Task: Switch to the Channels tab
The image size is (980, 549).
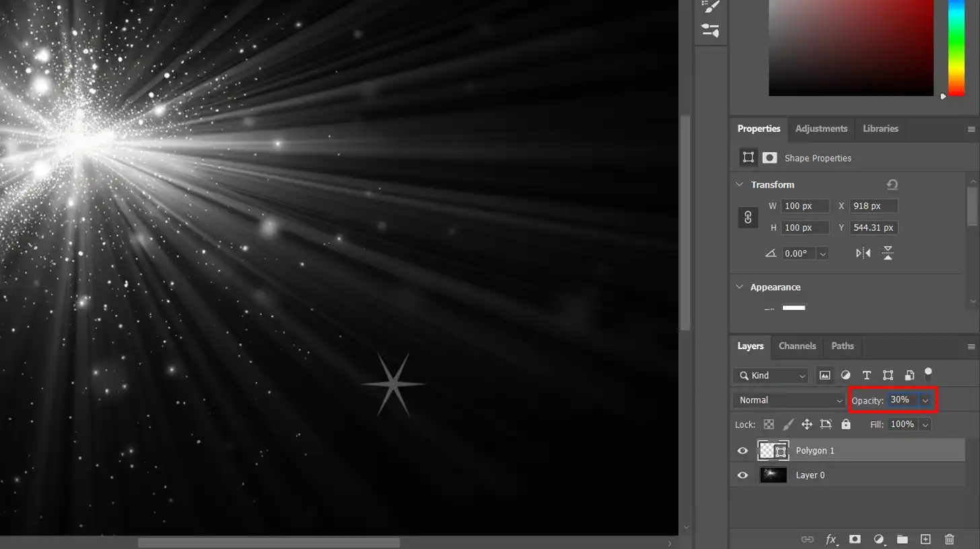Action: 797,346
